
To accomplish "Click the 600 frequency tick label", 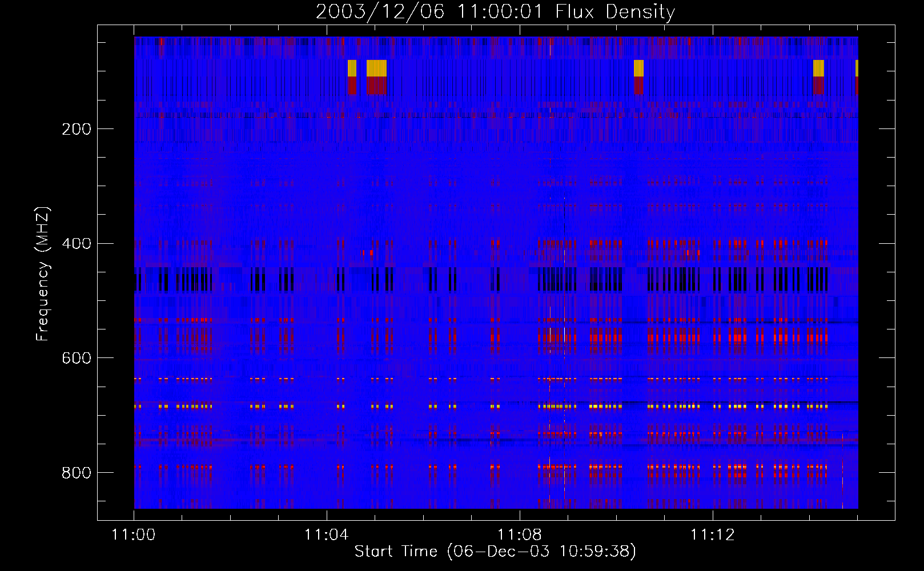I will point(77,358).
